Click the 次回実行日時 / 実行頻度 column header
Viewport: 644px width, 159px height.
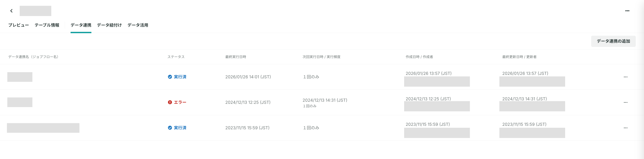tap(321, 57)
